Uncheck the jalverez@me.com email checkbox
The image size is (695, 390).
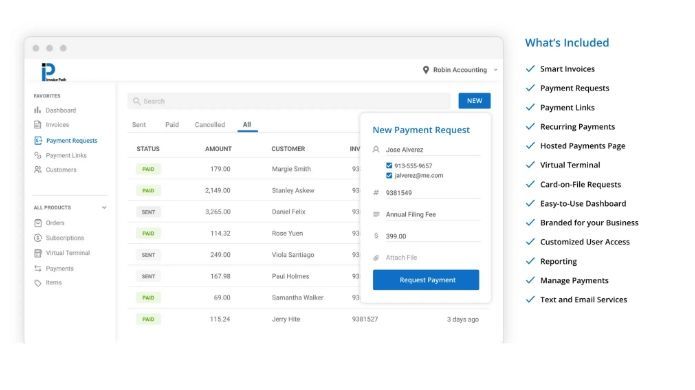pos(389,176)
